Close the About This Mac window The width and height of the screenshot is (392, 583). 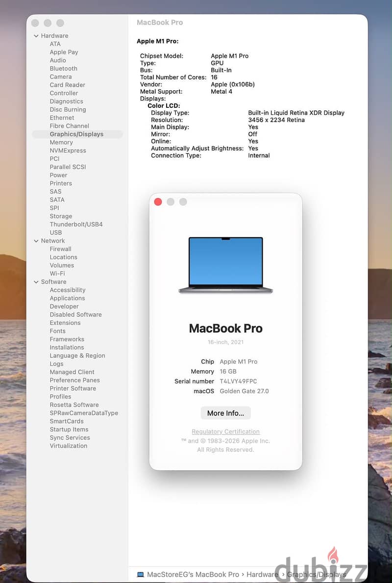coord(158,202)
